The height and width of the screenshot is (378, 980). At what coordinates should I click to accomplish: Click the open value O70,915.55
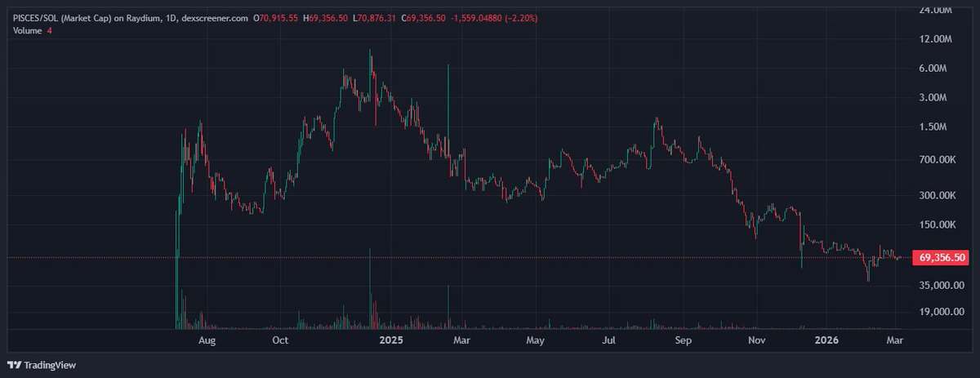pyautogui.click(x=277, y=17)
